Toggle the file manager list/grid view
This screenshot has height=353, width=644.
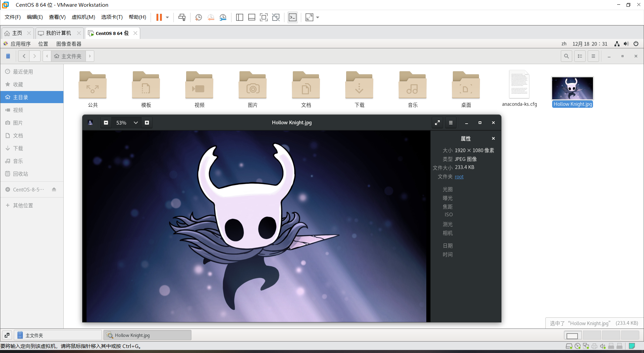pos(580,56)
